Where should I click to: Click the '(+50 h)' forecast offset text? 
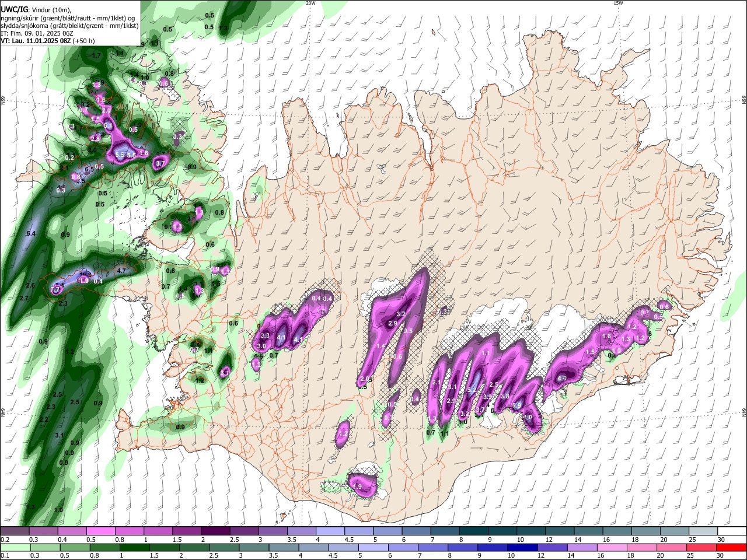[x=84, y=41]
